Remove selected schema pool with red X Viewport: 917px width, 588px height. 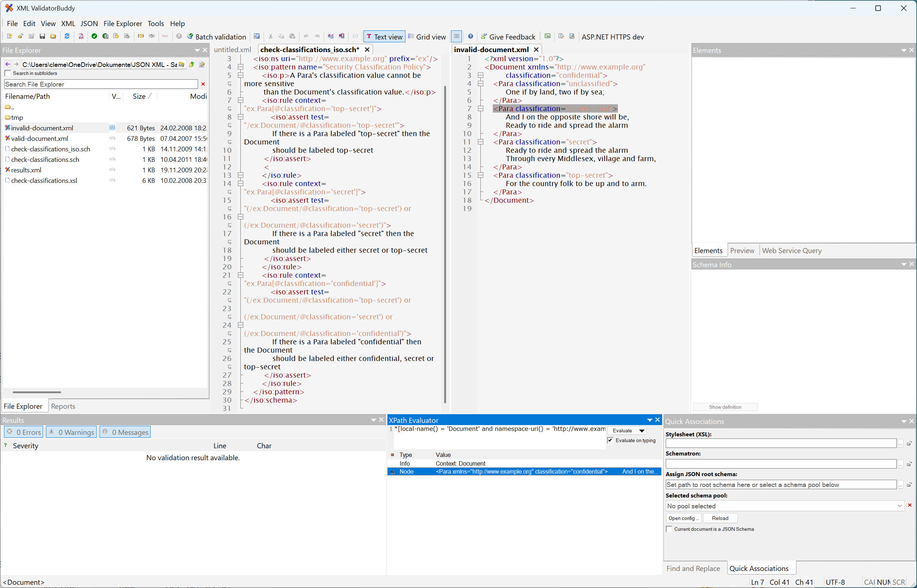[910, 505]
